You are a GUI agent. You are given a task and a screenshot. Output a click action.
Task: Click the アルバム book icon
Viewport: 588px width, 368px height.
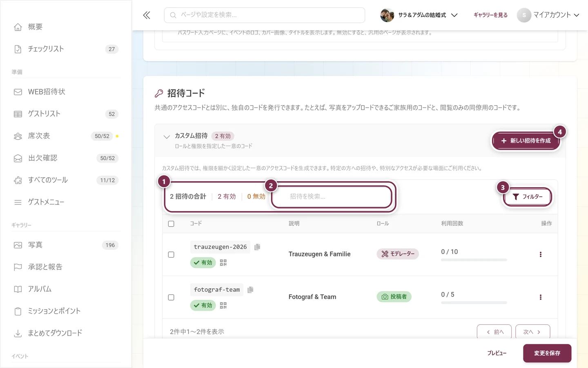(x=18, y=289)
